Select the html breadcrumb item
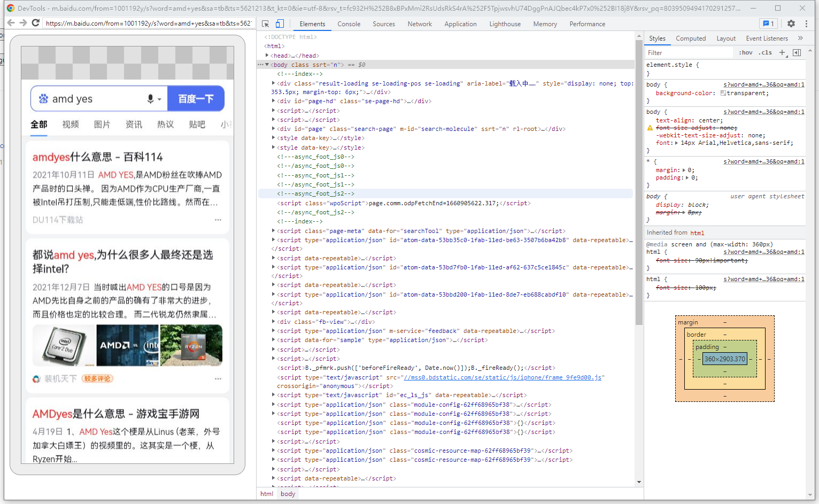 click(x=267, y=494)
